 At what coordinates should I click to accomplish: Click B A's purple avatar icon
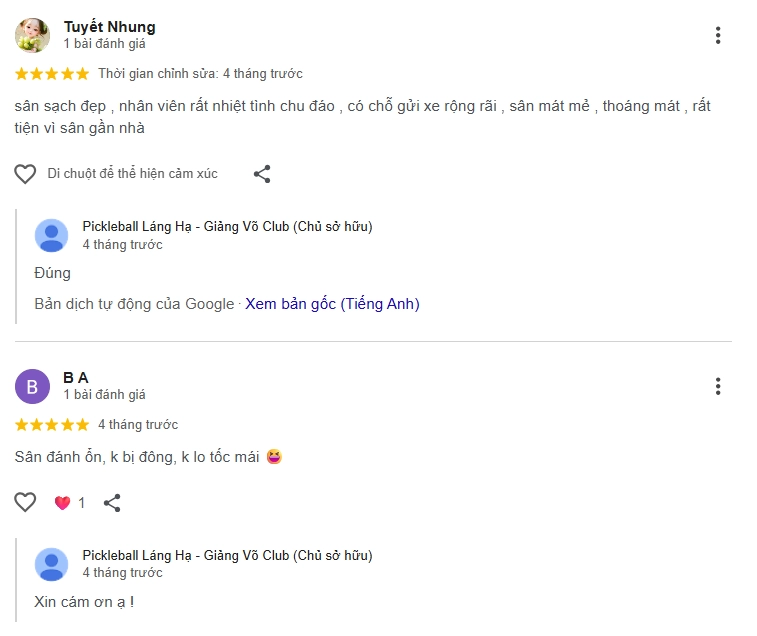(32, 386)
